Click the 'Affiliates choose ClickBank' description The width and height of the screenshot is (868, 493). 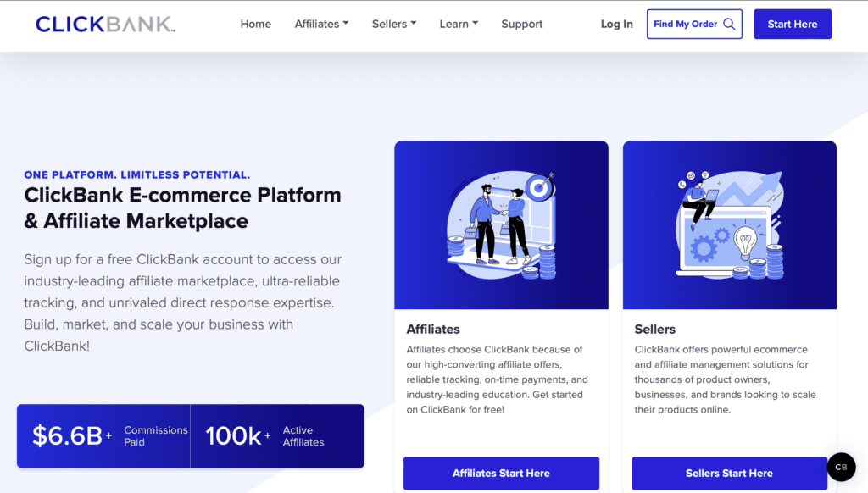(497, 379)
